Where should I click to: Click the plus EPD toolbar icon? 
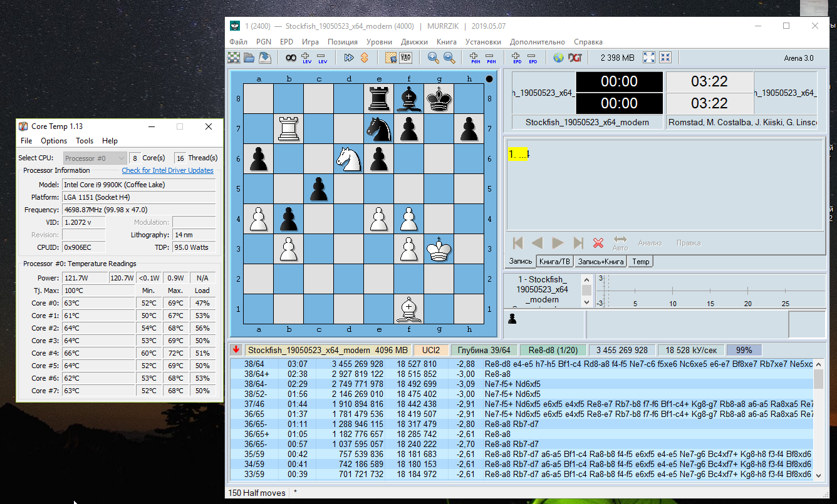(x=517, y=58)
